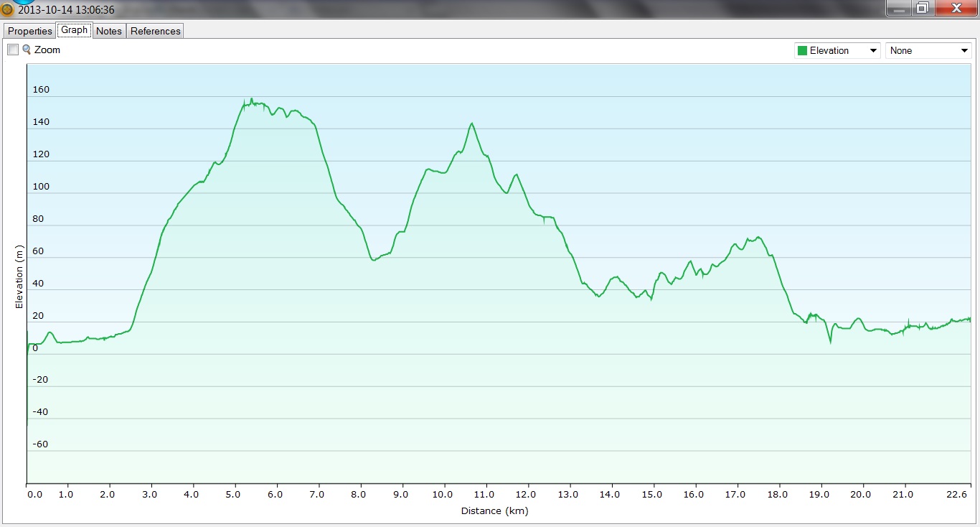Click the valley point near 8.3 km
Image resolution: width=980 pixels, height=527 pixels.
pos(374,259)
